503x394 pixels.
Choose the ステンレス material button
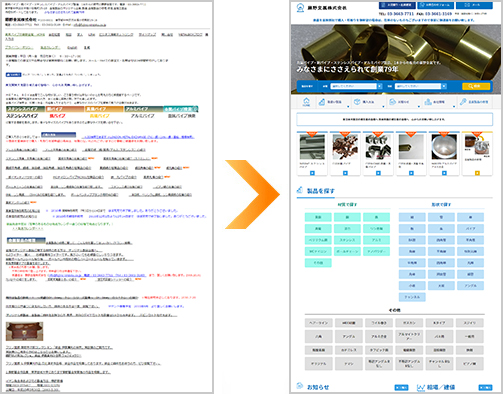(347, 240)
